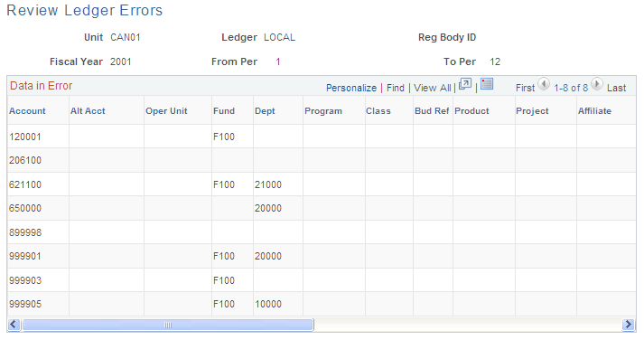The height and width of the screenshot is (340, 644).
Task: Click the Project column header
Action: (x=532, y=111)
